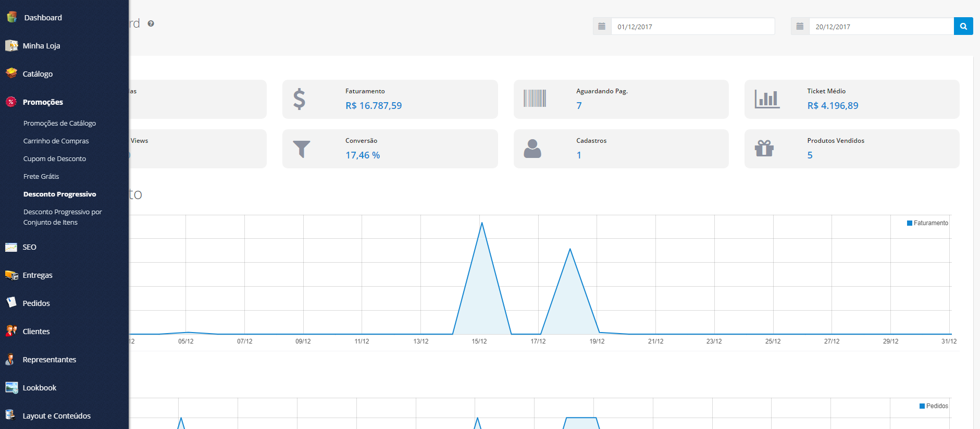The image size is (980, 429).
Task: Click the Pedidos tag icon
Action: pyautogui.click(x=11, y=303)
